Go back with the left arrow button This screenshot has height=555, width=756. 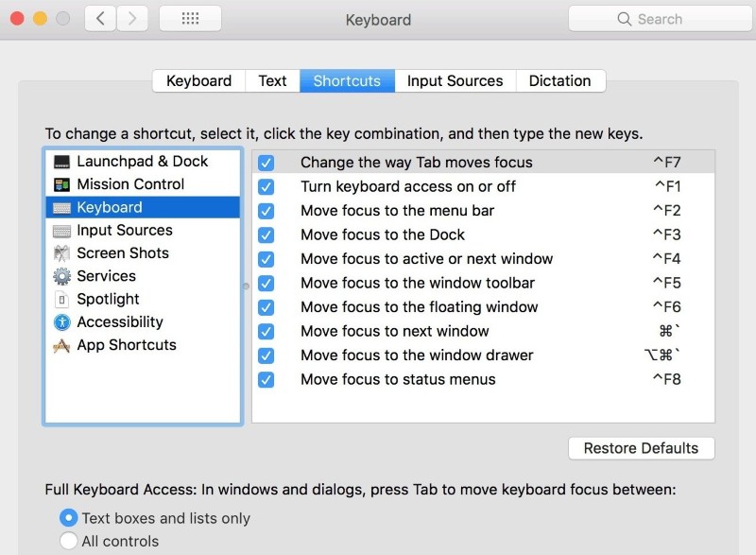(x=100, y=19)
